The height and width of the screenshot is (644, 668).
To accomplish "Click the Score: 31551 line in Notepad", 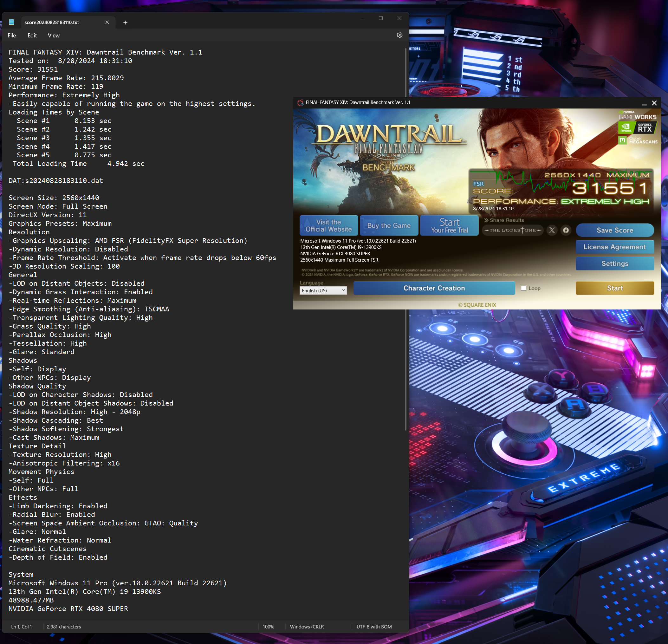I will pos(33,69).
